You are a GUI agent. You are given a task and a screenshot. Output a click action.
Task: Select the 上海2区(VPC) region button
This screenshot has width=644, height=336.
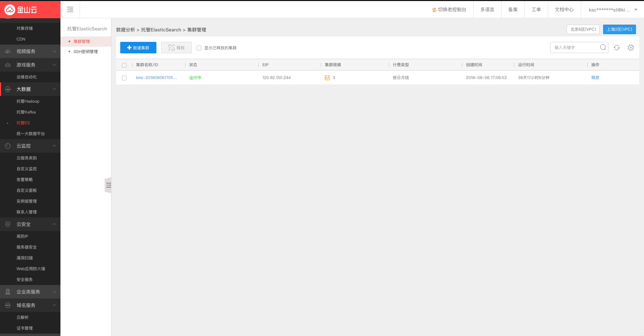tap(619, 29)
